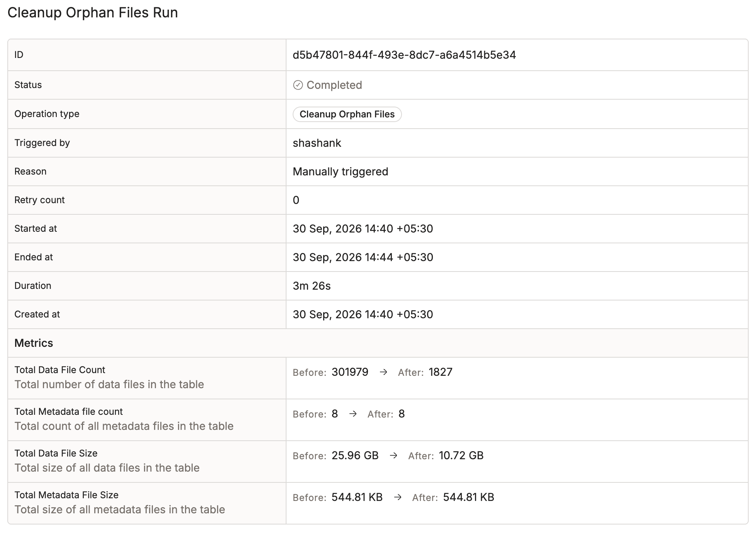Click the arrow icon in Total Metadata File Size row
Screen dimensions: 756x533
[398, 497]
